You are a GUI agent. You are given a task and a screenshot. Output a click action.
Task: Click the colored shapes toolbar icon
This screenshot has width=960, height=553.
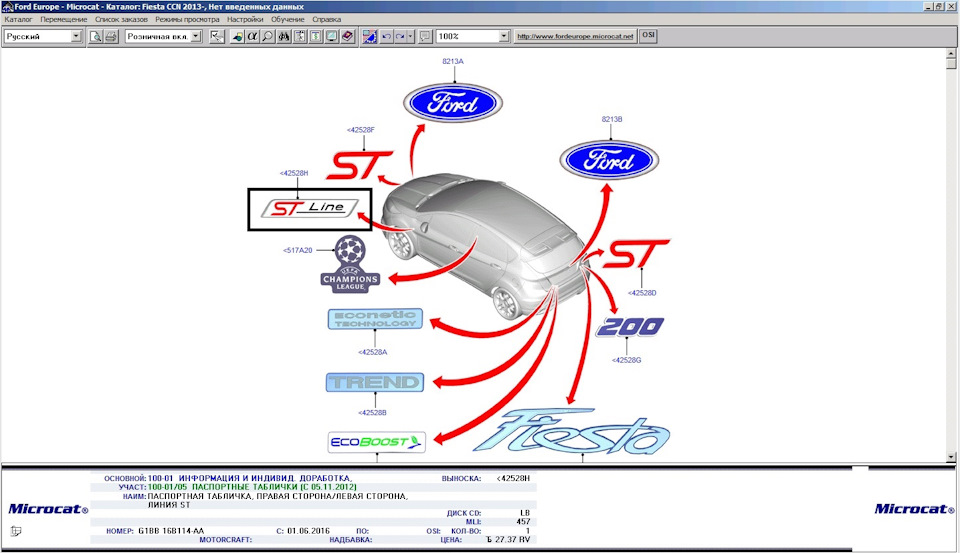(237, 36)
